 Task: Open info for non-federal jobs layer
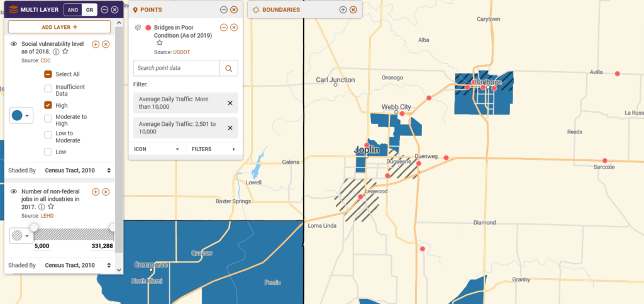pyautogui.click(x=42, y=206)
